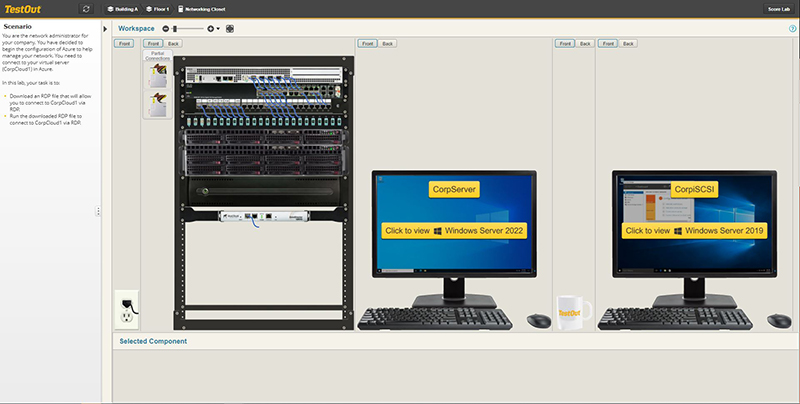
Task: Select the small device on rack shelf
Action: [264, 216]
